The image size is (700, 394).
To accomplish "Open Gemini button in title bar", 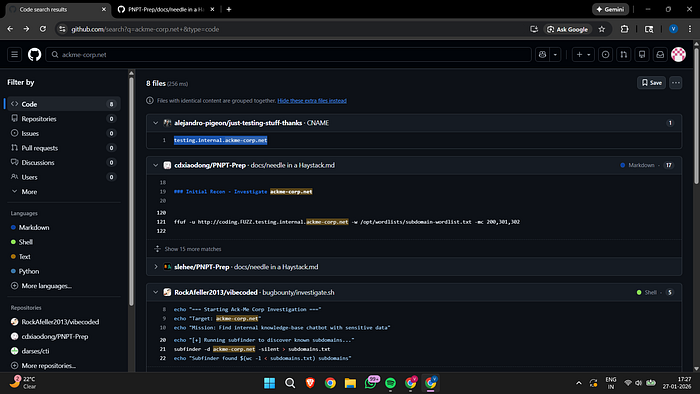I will tap(610, 9).
